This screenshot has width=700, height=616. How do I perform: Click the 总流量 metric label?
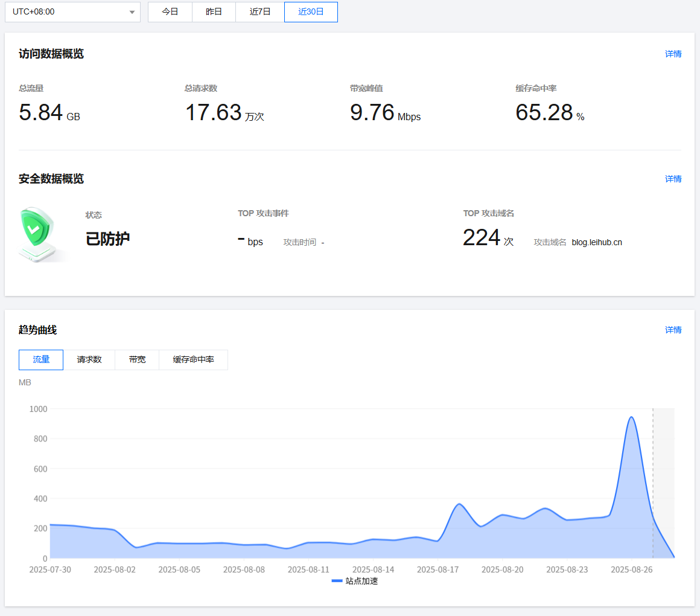pos(31,88)
